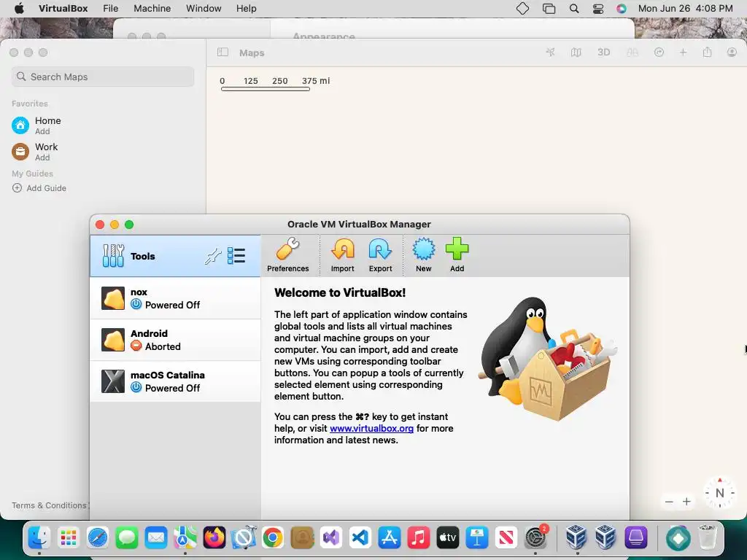The height and width of the screenshot is (560, 747).
Task: Select the Tools entry in VirtualBox
Action: (x=175, y=256)
